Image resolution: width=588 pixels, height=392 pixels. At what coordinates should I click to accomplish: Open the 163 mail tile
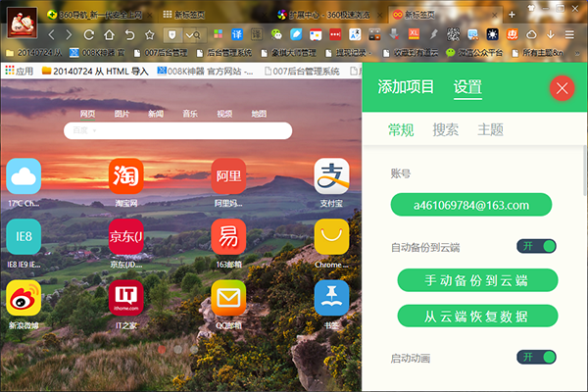tap(228, 237)
